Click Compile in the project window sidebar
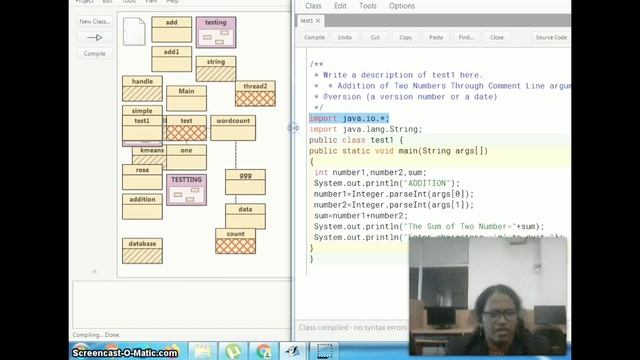The image size is (640, 360). click(x=94, y=53)
